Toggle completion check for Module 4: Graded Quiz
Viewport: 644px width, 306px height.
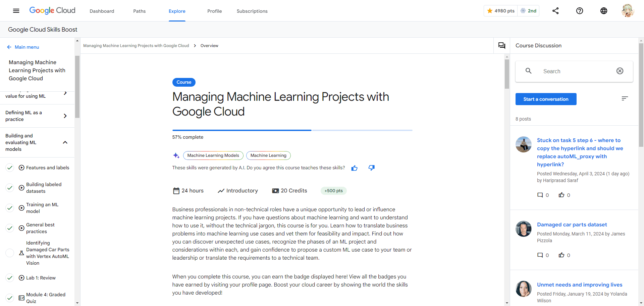(10, 298)
